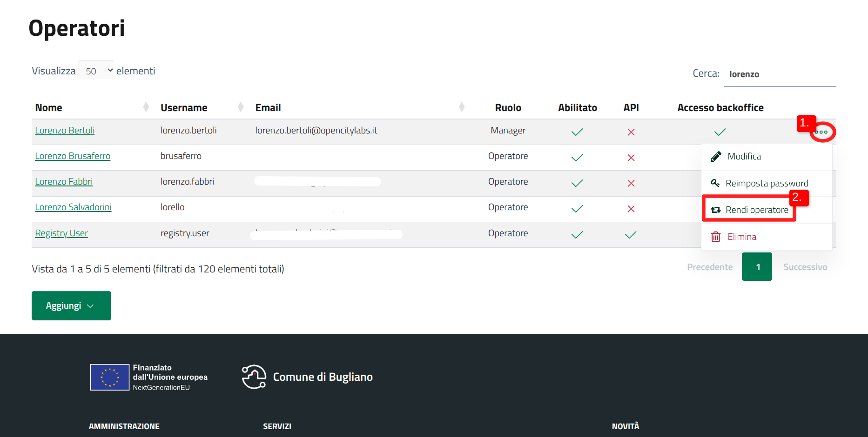The height and width of the screenshot is (437, 868).
Task: Click the Comune di Bugliano footer title
Action: (x=323, y=377)
